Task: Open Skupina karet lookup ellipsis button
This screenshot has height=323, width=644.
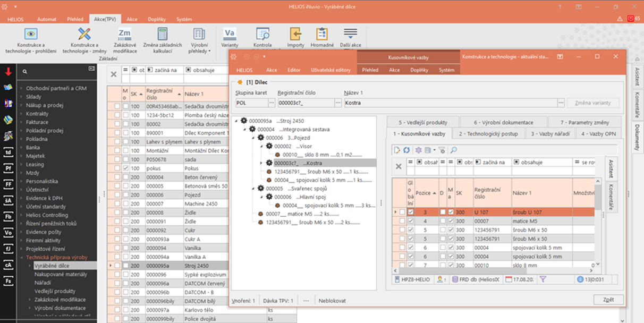Action: [272, 103]
